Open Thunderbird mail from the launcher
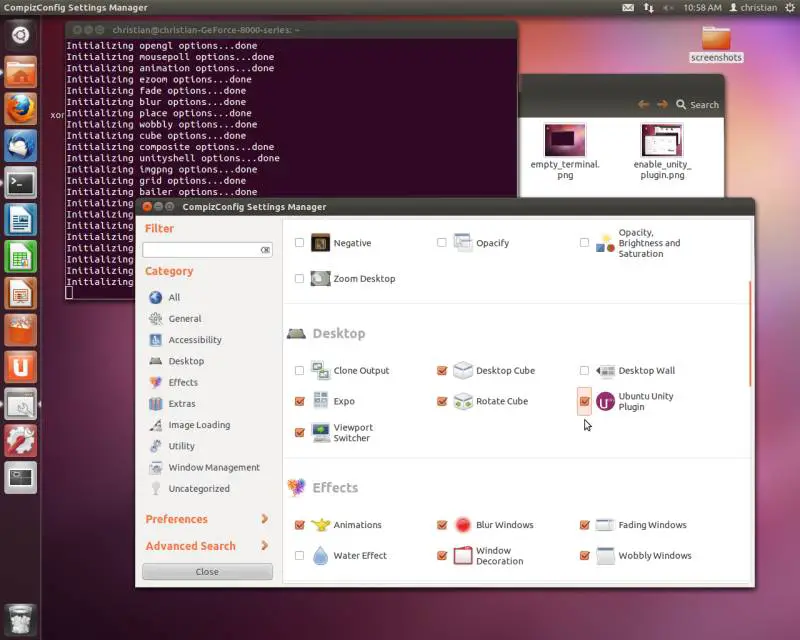The height and width of the screenshot is (640, 800). click(20, 145)
